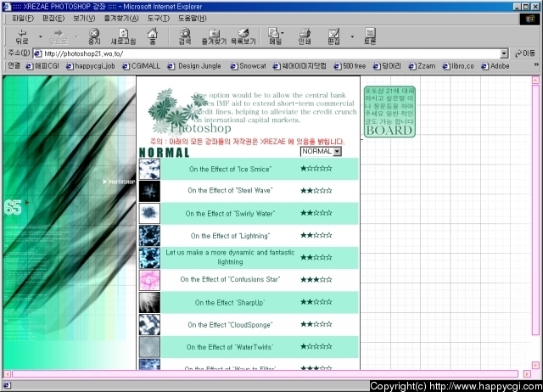Open the back history dropdown arrow
Screen dimensions: 543x392
41,36
